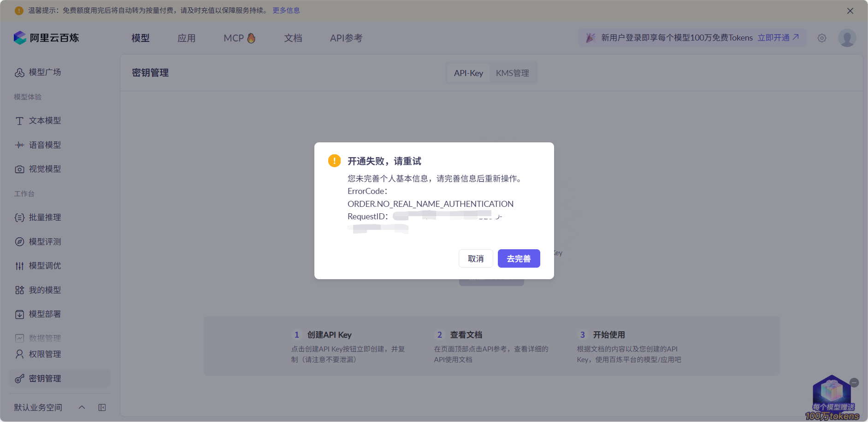Viewport: 868px width, 422px height.
Task: Open the 文档 navigation menu item
Action: [293, 38]
